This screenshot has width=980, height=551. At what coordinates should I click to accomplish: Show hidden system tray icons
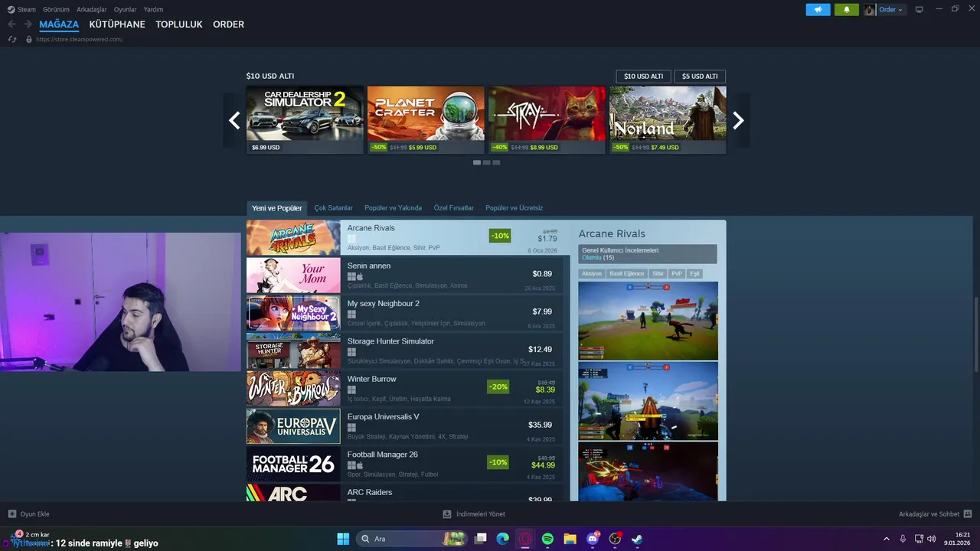[887, 539]
